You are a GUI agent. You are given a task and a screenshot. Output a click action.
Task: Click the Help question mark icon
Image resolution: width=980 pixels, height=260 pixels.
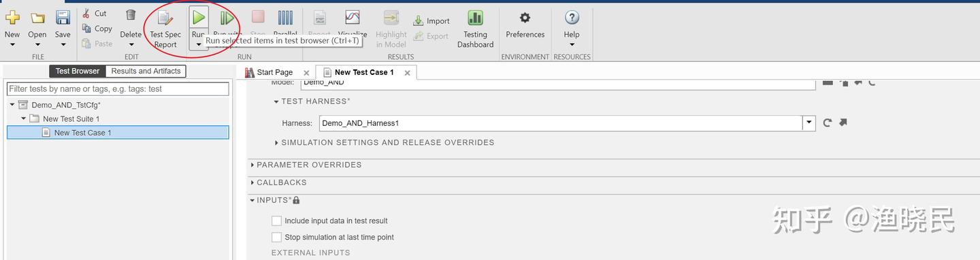pos(572,18)
